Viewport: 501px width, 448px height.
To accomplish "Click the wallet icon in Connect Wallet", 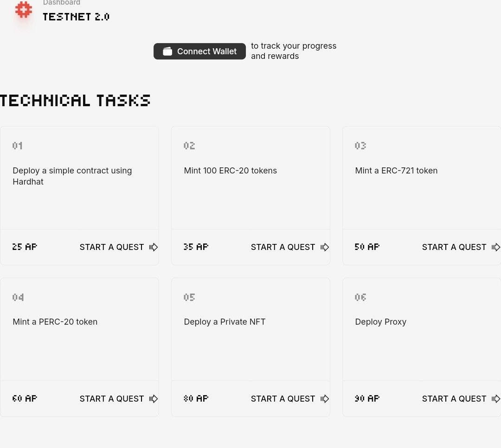I will 167,51.
